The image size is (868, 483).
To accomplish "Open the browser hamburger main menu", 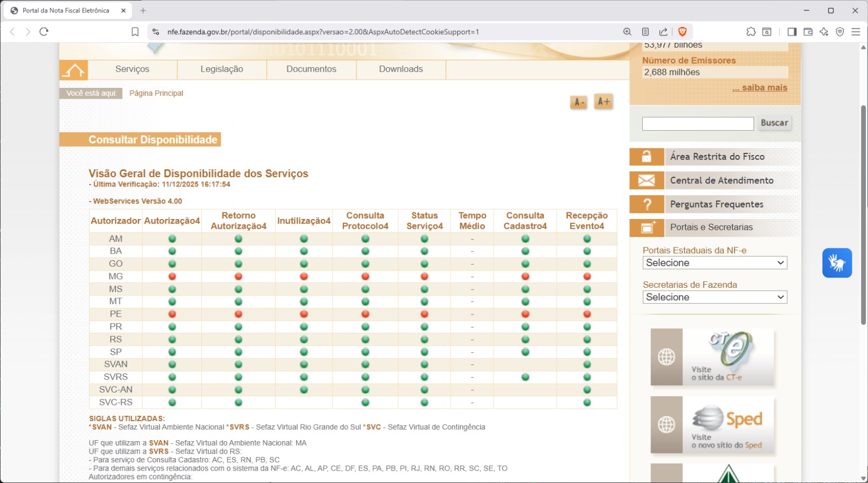I will [x=856, y=32].
